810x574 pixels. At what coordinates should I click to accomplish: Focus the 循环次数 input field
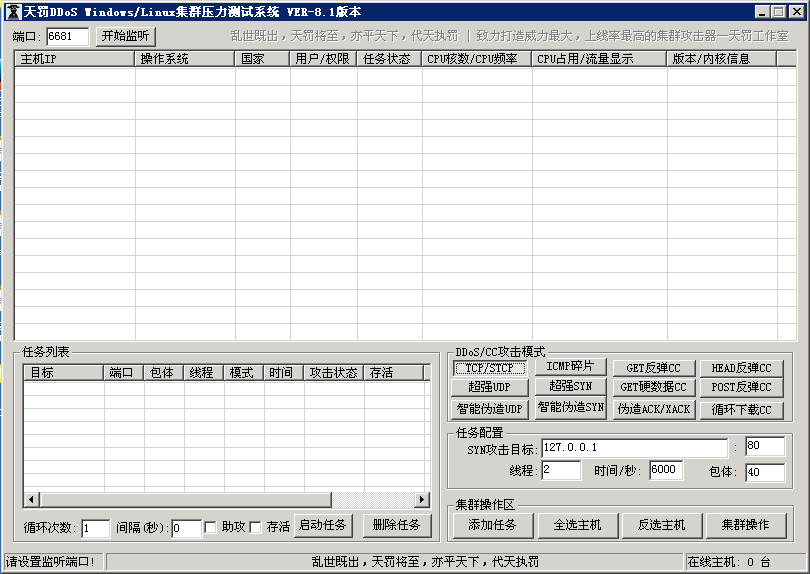(96, 528)
